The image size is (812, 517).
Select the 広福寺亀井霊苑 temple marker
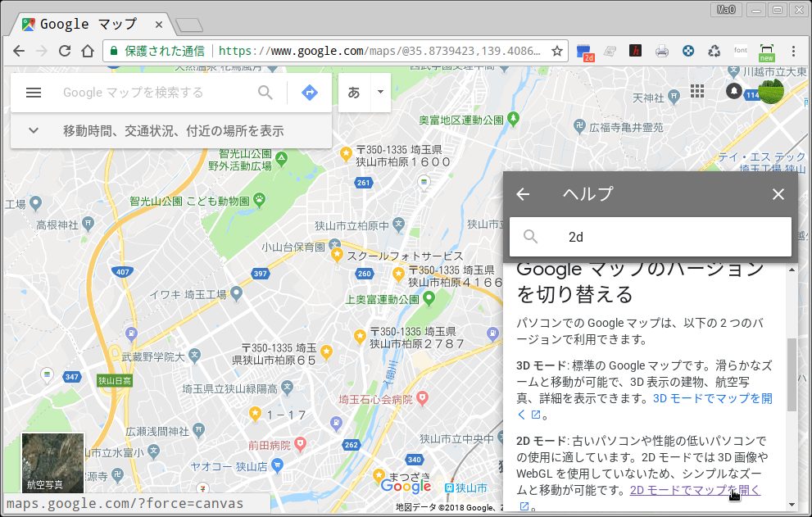coord(579,125)
